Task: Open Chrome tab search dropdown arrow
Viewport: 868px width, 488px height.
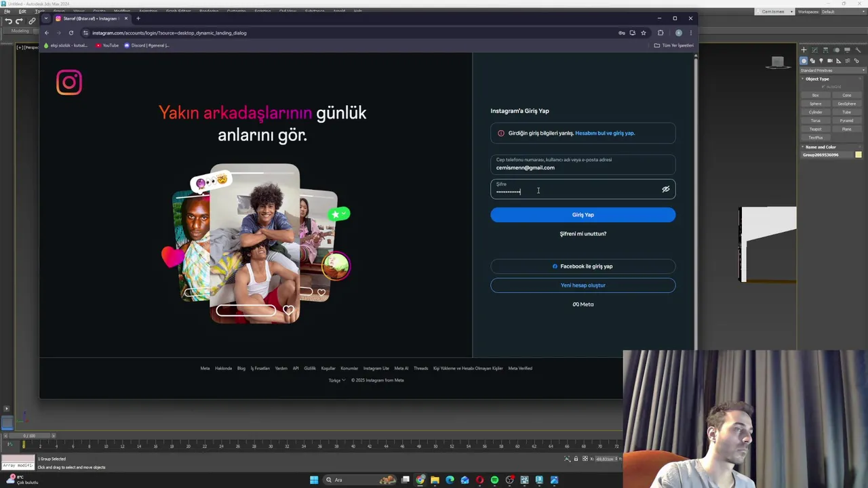Action: point(46,18)
